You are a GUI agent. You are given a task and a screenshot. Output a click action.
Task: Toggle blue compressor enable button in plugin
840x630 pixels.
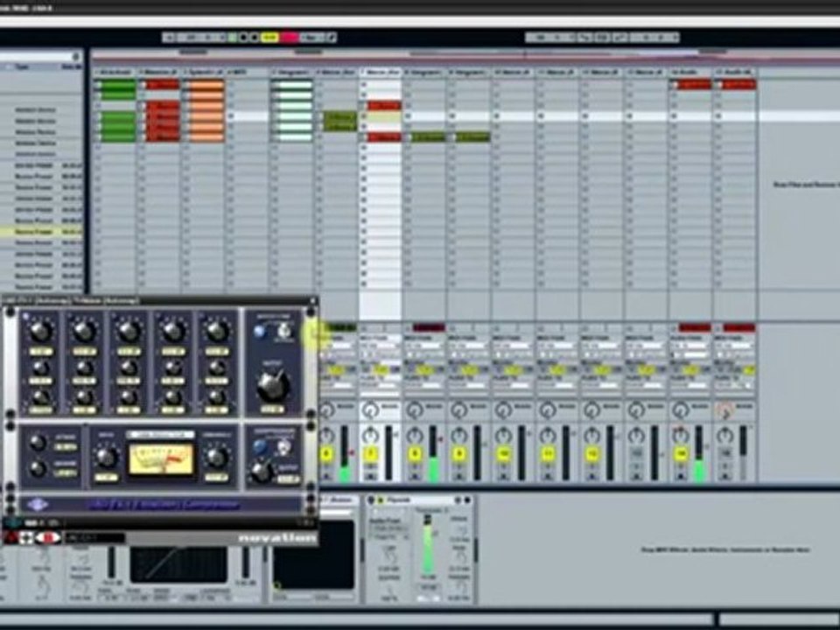(x=261, y=446)
